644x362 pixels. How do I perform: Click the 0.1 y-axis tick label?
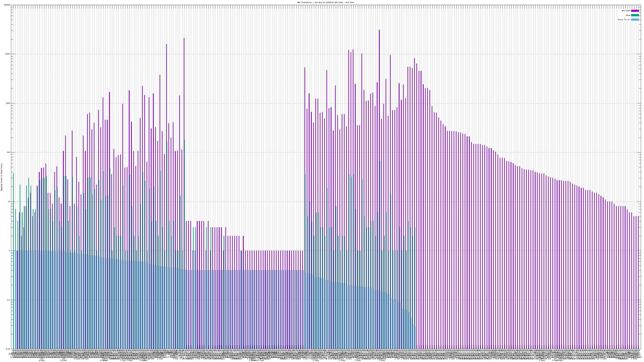click(x=9, y=300)
